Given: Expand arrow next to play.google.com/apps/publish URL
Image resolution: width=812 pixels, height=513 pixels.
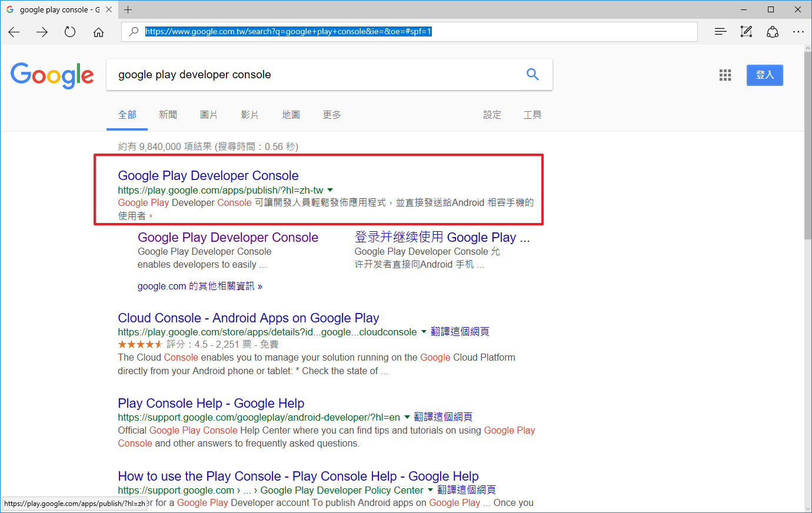Looking at the screenshot, I should point(330,190).
